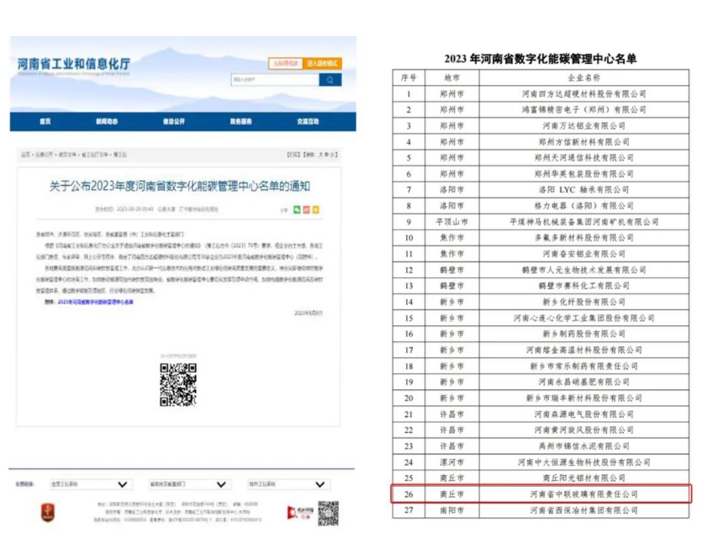Focus the keyword search input field
This screenshot has width=728, height=560.
(275, 80)
